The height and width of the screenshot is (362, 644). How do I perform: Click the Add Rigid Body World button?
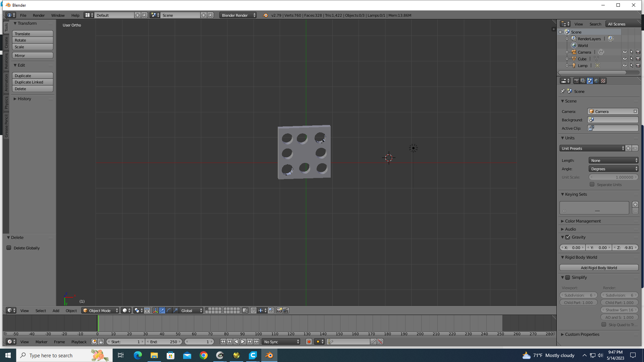599,268
